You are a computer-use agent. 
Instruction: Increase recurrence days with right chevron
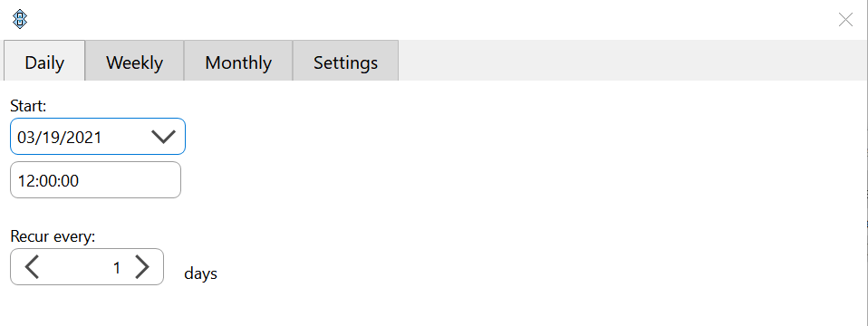click(x=142, y=267)
